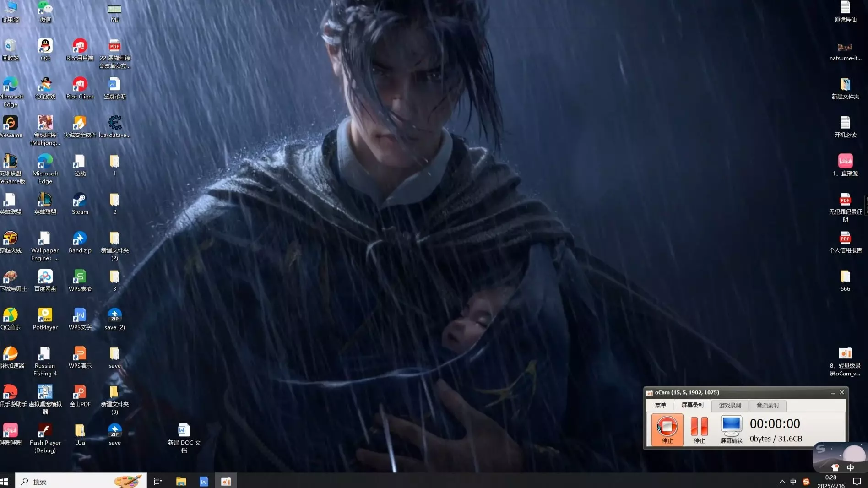Select the 开机必读 text file
Screen dimensions: 868x488
pyautogui.click(x=845, y=127)
